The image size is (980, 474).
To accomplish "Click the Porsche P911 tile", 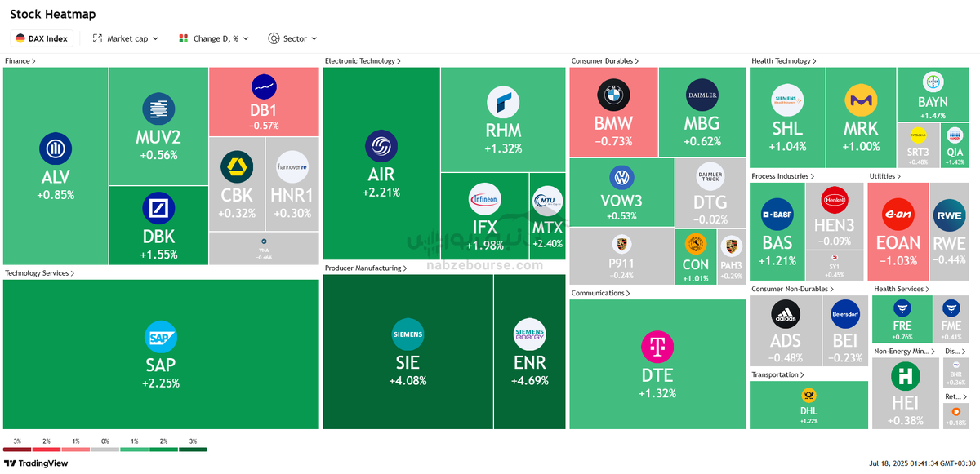I will point(621,256).
